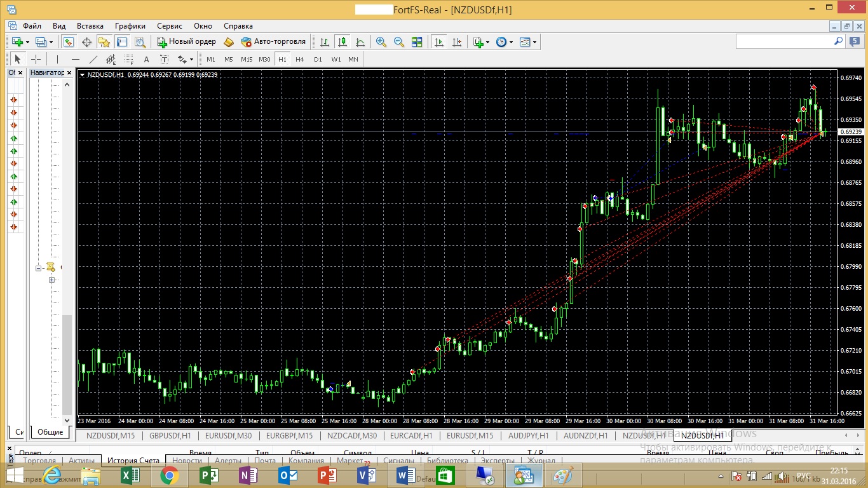Toggle Terminal window icon
Screen dimensions: 868x488
pos(122,42)
